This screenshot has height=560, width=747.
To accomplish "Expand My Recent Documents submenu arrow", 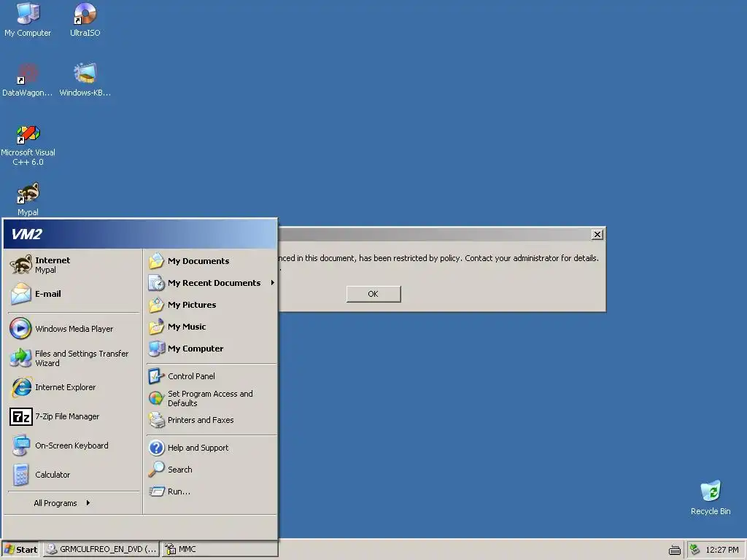I will [273, 283].
